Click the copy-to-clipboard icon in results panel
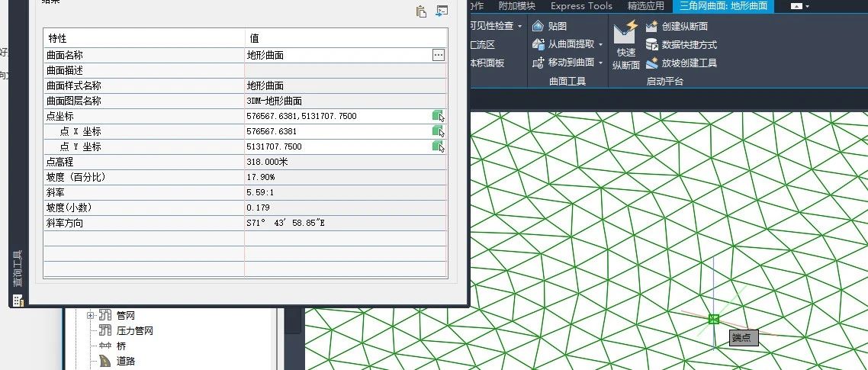 [x=421, y=11]
